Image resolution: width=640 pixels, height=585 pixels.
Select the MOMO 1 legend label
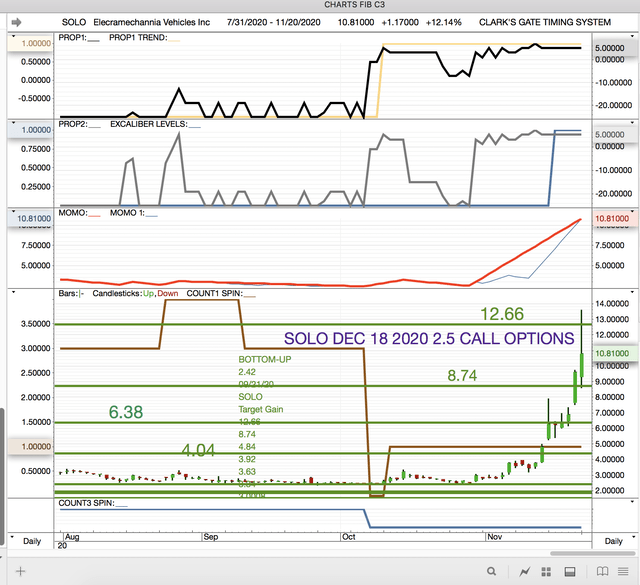(x=127, y=213)
